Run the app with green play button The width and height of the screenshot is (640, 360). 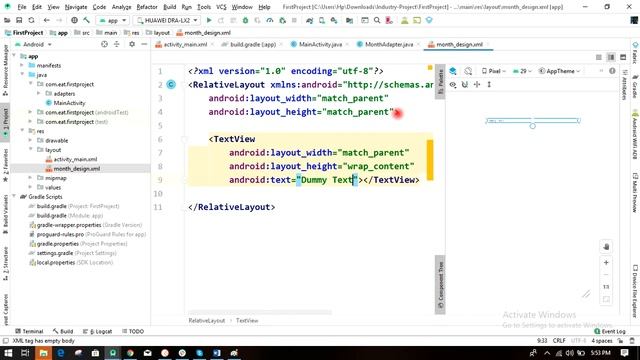click(209, 20)
